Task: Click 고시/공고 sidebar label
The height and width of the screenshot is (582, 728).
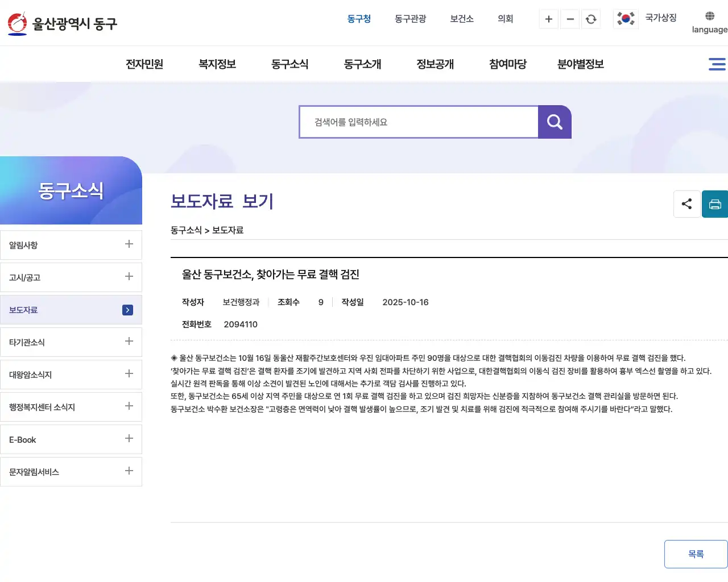Action: pos(25,277)
